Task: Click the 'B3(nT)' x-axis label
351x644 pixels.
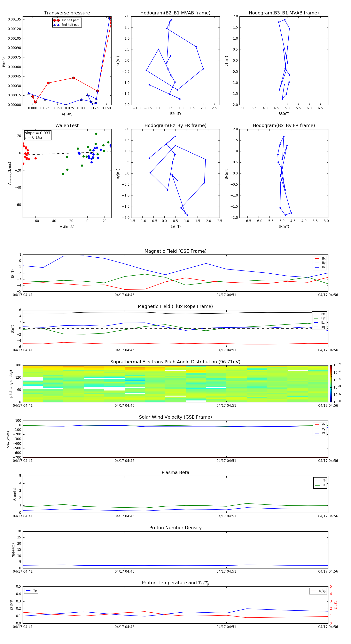Action: (x=284, y=114)
